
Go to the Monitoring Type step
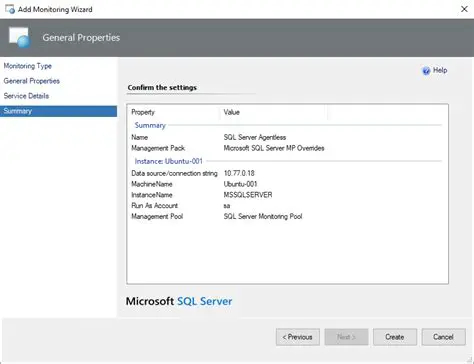[x=28, y=66]
